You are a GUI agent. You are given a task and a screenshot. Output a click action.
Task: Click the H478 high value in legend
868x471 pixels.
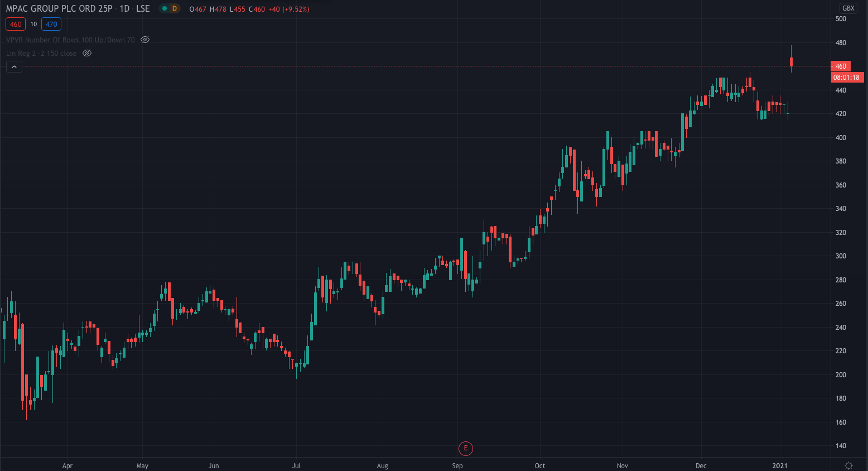pos(218,9)
